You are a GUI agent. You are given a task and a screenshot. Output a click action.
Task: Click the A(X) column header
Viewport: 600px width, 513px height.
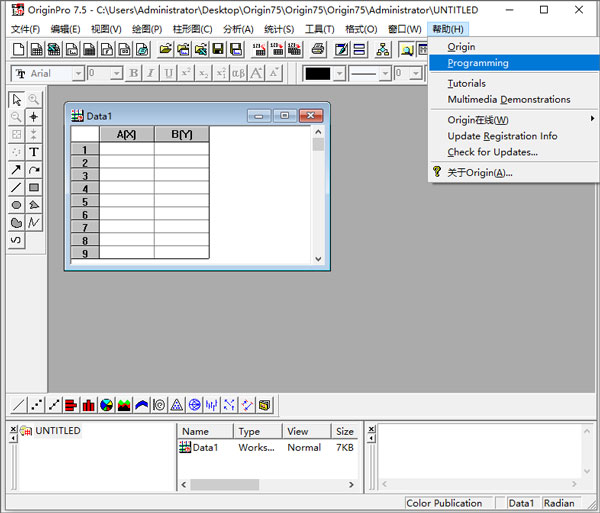click(127, 134)
